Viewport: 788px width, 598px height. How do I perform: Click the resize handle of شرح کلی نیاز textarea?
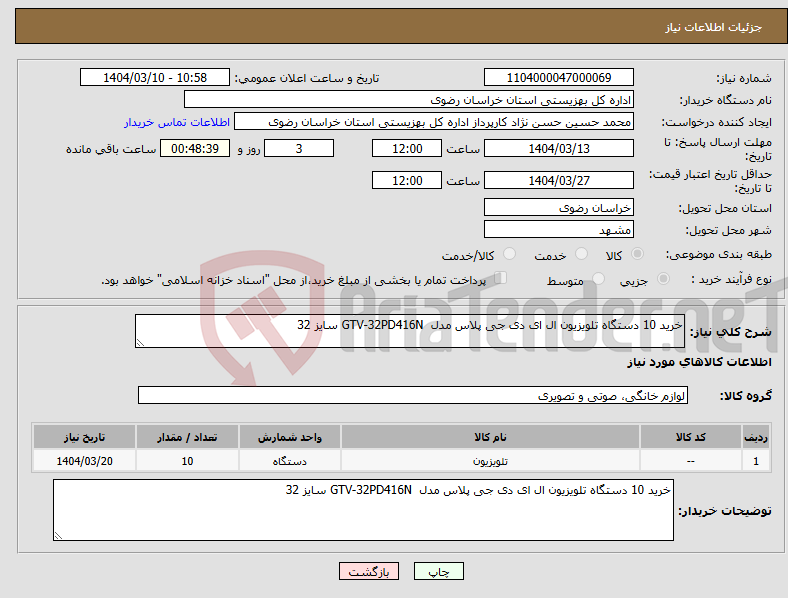pos(140,343)
